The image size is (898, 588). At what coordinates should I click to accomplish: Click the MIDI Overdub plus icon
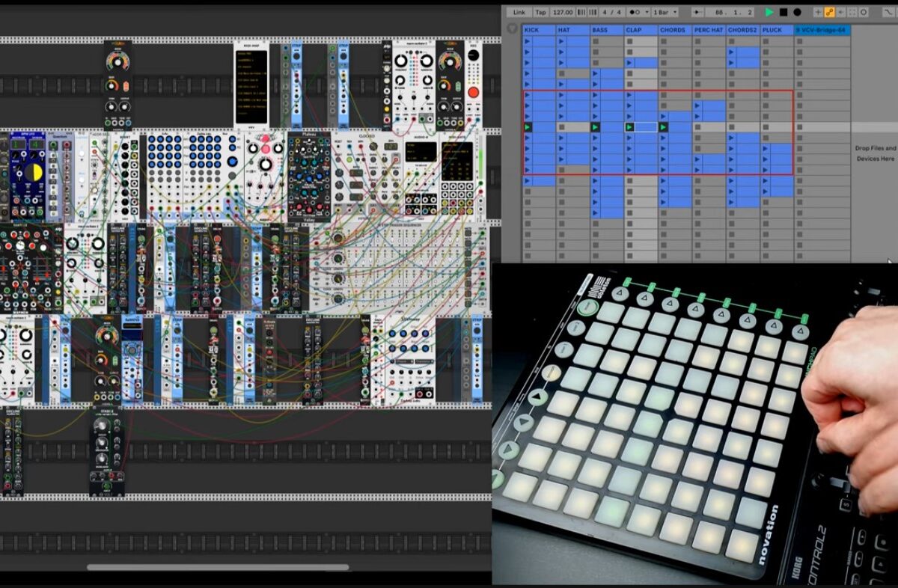tap(817, 12)
